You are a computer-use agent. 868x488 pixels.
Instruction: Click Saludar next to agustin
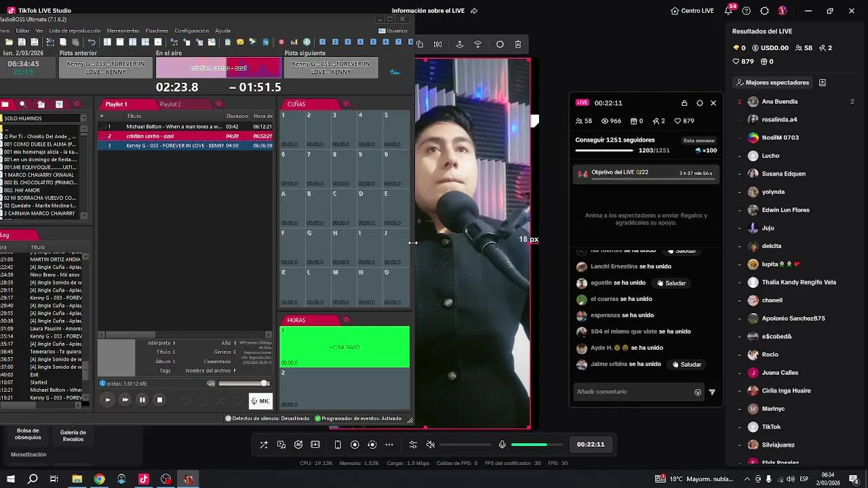coord(671,283)
